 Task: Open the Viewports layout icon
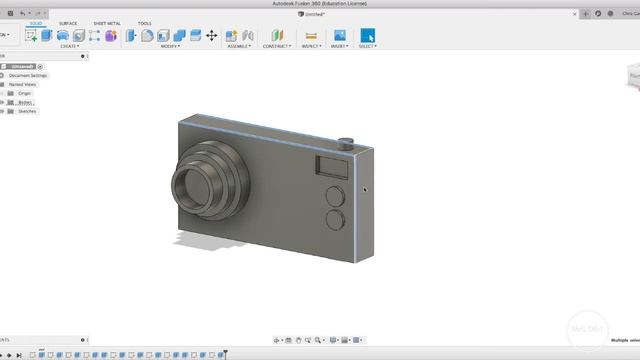[356, 340]
